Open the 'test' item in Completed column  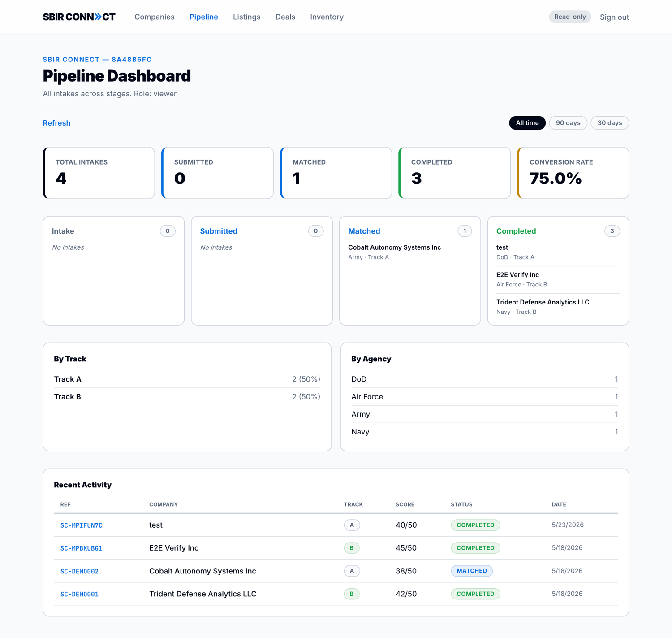[558, 252]
